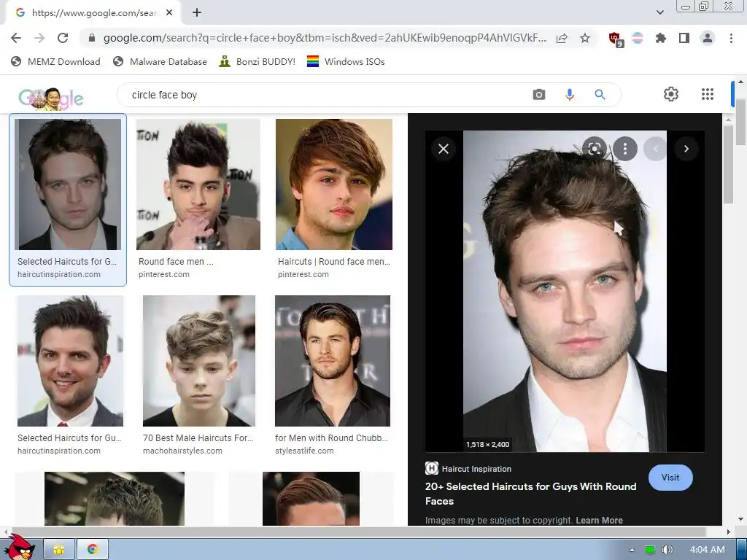The width and height of the screenshot is (747, 560).
Task: Click the Visit button
Action: pyautogui.click(x=670, y=478)
